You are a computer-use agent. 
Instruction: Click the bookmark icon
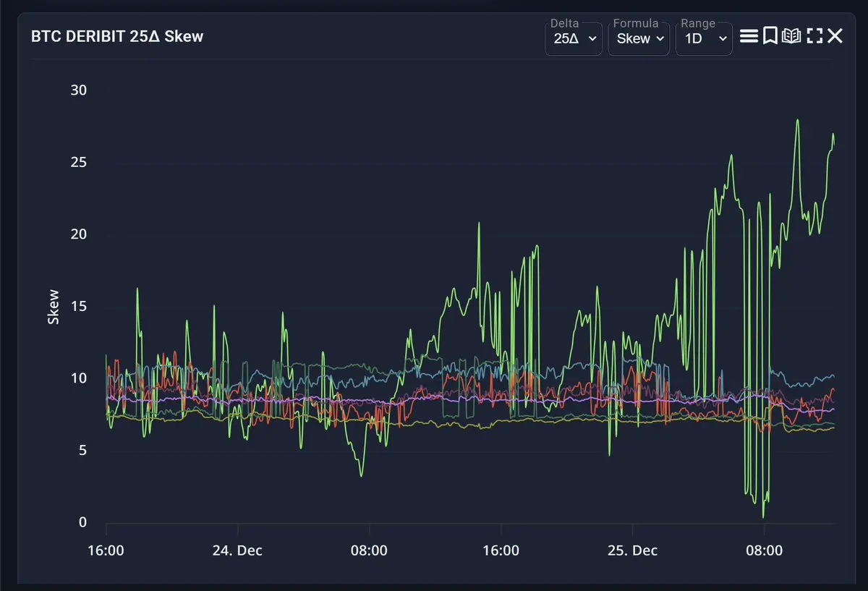pyautogui.click(x=770, y=36)
